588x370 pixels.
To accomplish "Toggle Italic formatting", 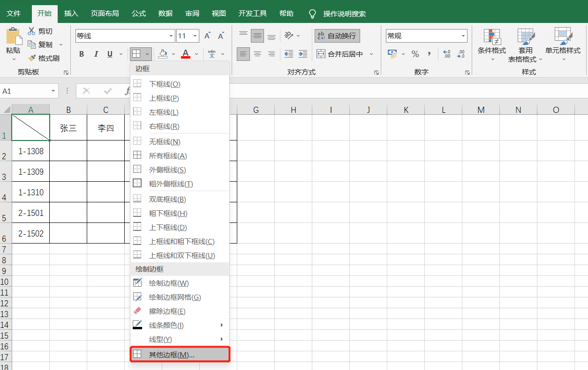I will [x=96, y=54].
